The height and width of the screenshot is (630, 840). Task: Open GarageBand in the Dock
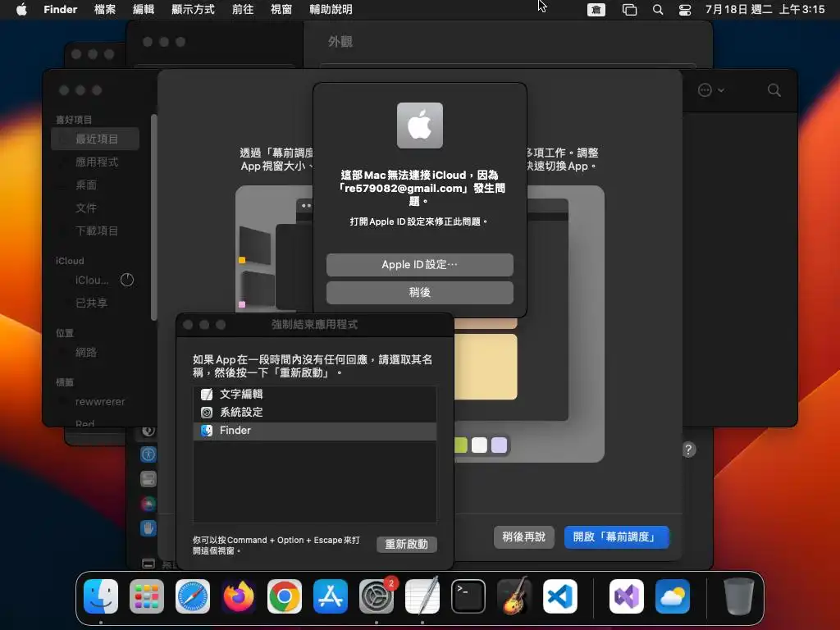pyautogui.click(x=514, y=596)
